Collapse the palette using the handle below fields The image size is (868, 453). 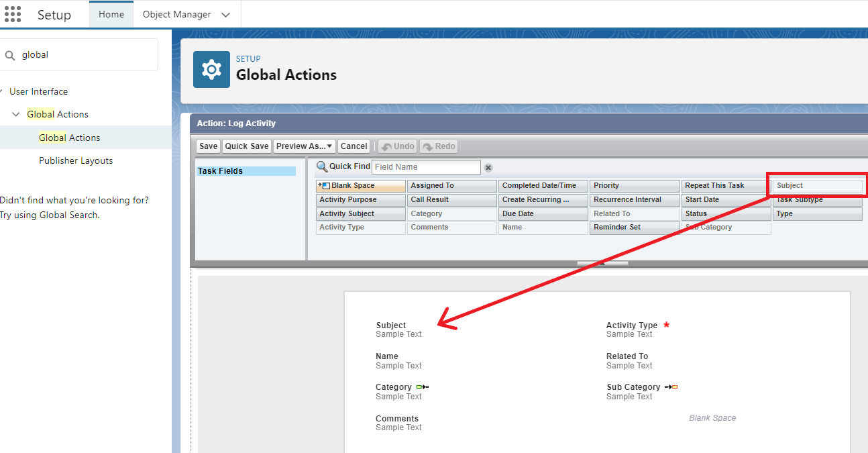602,263
